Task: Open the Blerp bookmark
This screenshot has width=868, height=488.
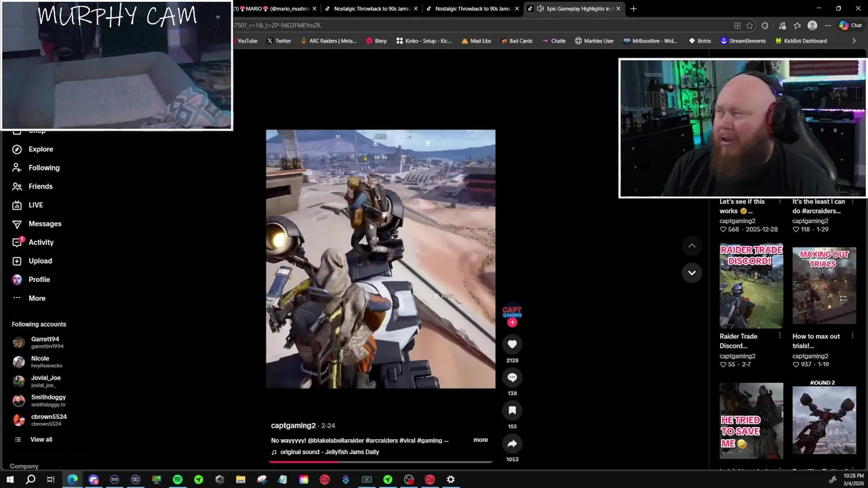Action: click(376, 41)
